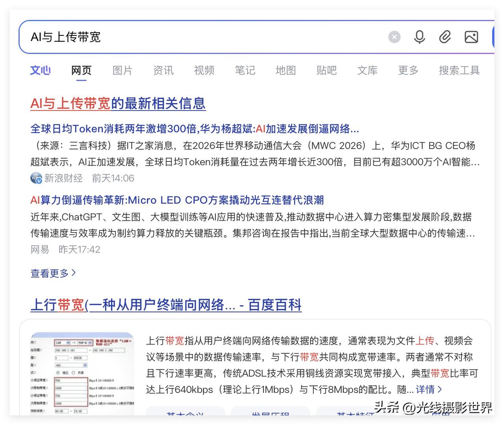Viewport: 504px width, 425px height.
Task: Attach a file with the paperclip icon
Action: click(445, 37)
